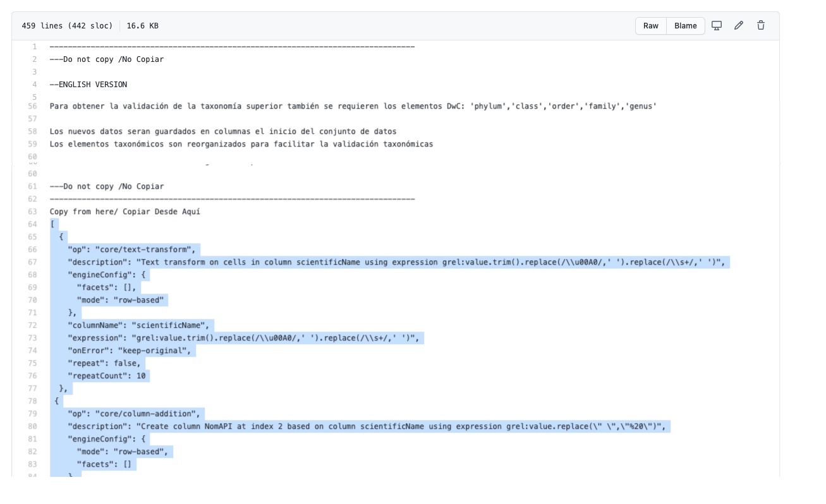Click the line starting "Para obtener la validación"

(x=353, y=106)
